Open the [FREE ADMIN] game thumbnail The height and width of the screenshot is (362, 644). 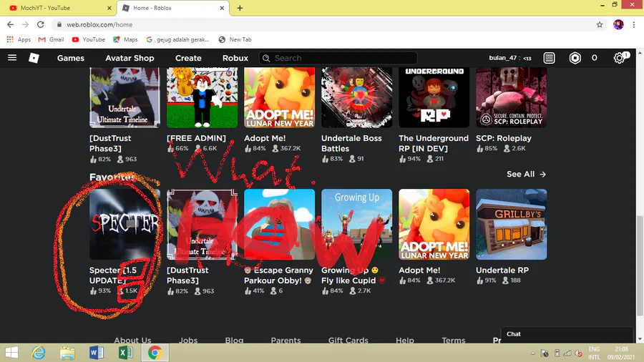(x=202, y=97)
